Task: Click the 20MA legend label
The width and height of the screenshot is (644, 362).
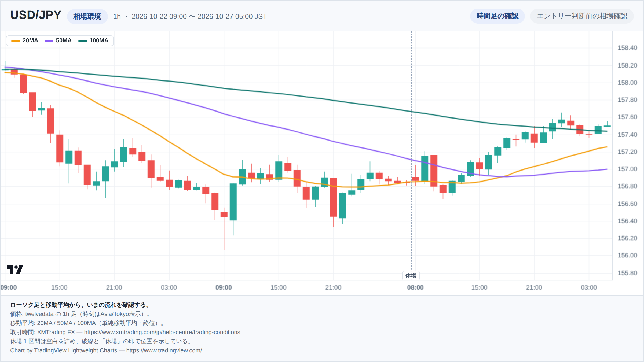Action: pos(30,40)
